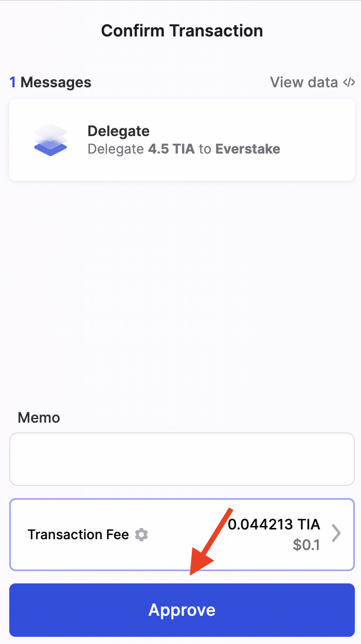The width and height of the screenshot is (361, 644).
Task: Expand transaction data with View data
Action: tap(303, 82)
